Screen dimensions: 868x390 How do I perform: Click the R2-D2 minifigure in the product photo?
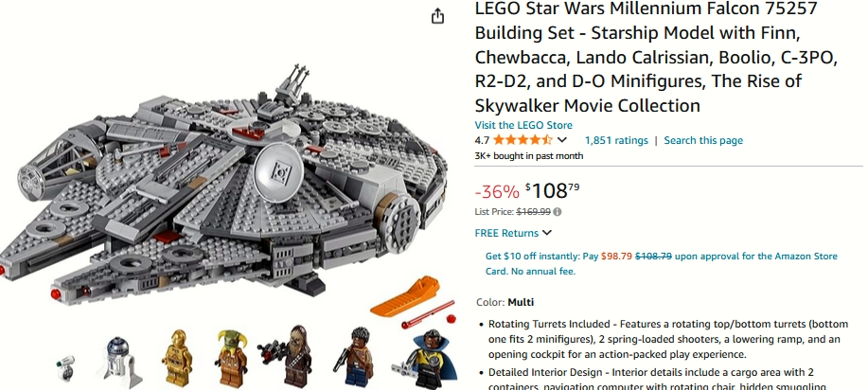point(120,359)
